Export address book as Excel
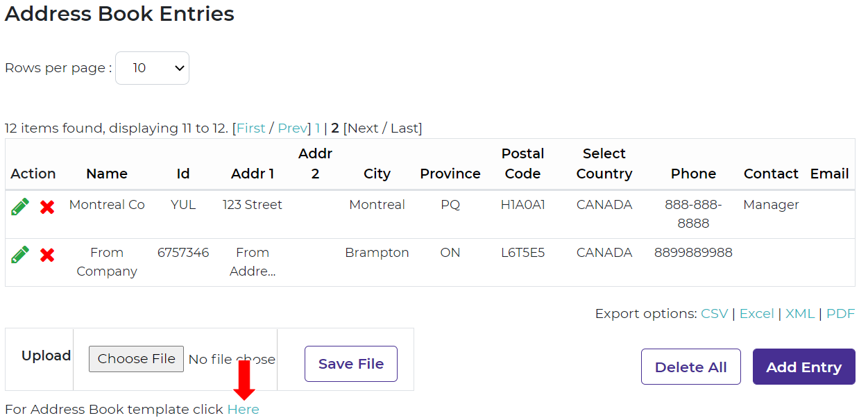868x418 pixels. coord(756,313)
